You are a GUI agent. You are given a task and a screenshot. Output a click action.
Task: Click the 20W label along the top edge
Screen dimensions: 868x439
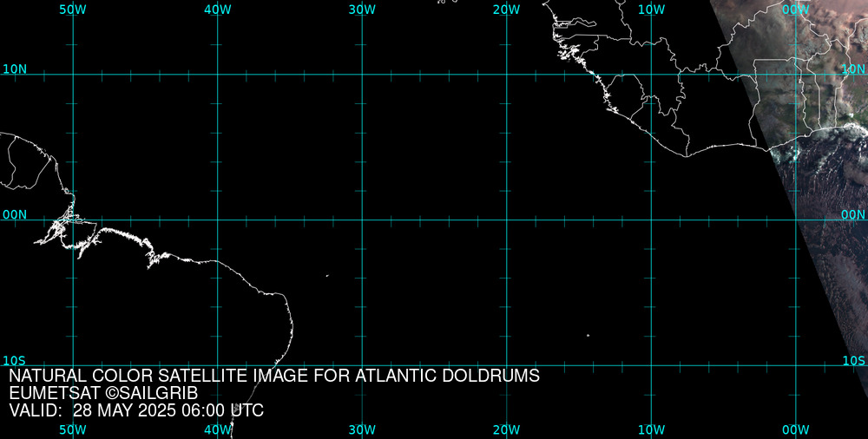click(x=507, y=10)
